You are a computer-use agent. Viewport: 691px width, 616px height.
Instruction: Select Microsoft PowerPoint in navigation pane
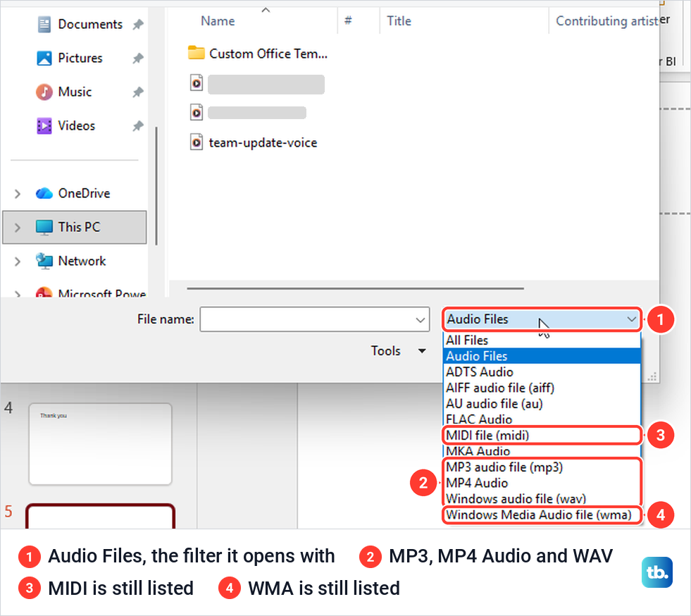pyautogui.click(x=102, y=292)
